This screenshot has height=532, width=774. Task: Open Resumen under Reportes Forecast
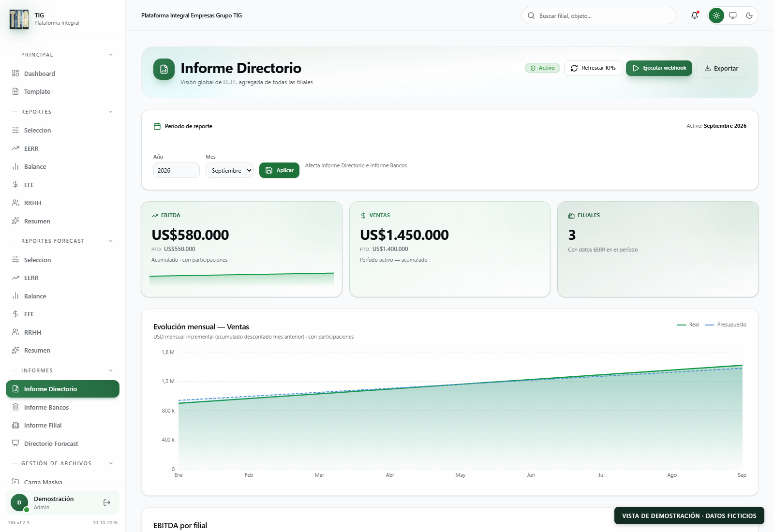tap(62, 350)
